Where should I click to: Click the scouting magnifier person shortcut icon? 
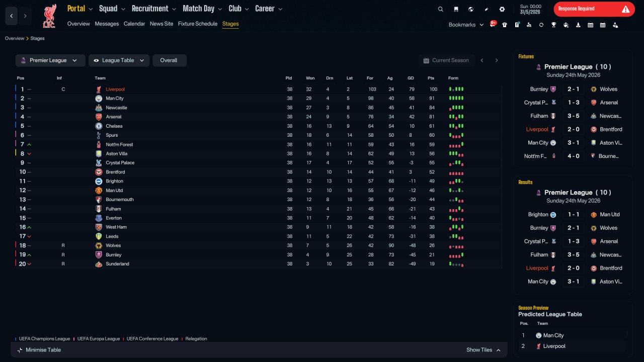[529, 25]
